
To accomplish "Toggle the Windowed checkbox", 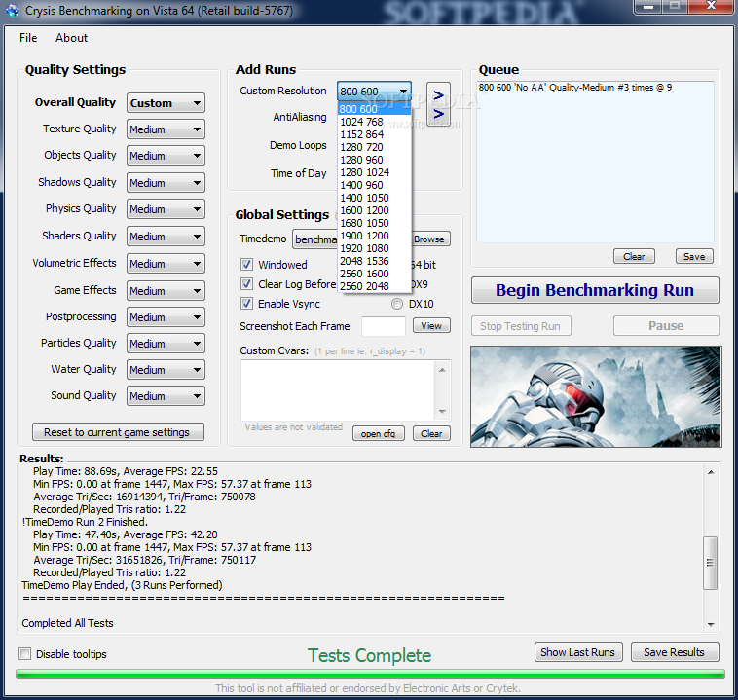I will click(x=246, y=265).
